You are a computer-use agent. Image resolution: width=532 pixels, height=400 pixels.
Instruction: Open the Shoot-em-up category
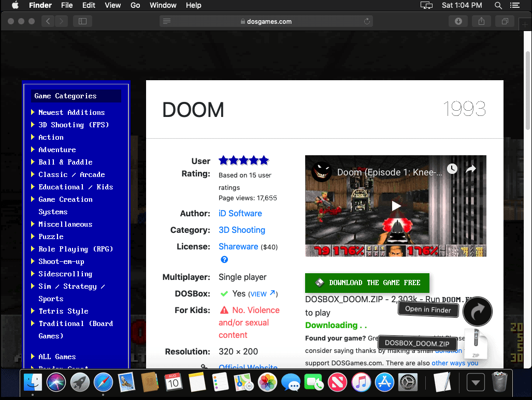tap(61, 261)
